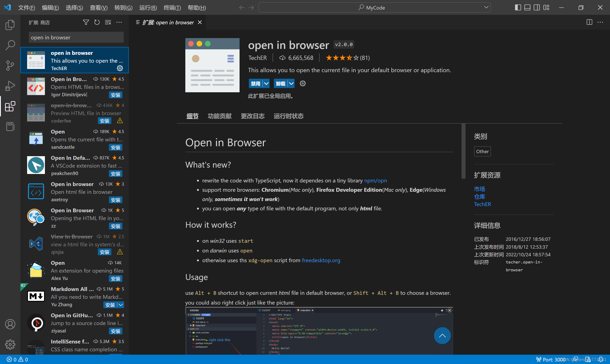This screenshot has width=610, height=364.
Task: Open the npm/opn link
Action: [x=376, y=181]
